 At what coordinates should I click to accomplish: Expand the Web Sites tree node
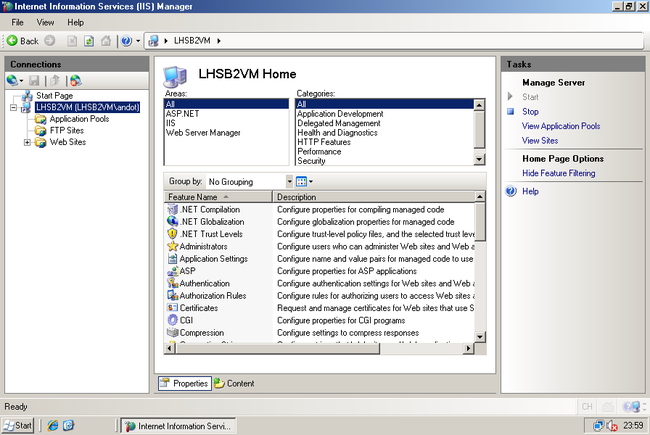click(x=27, y=142)
